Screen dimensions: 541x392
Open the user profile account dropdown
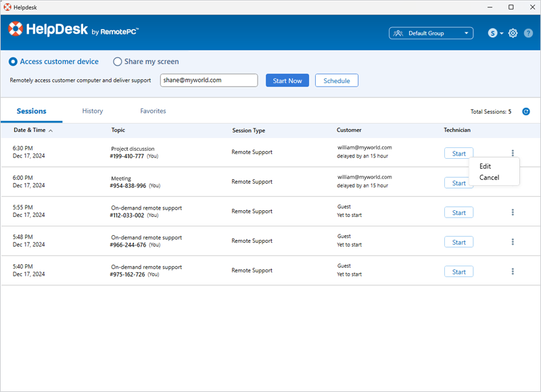496,33
